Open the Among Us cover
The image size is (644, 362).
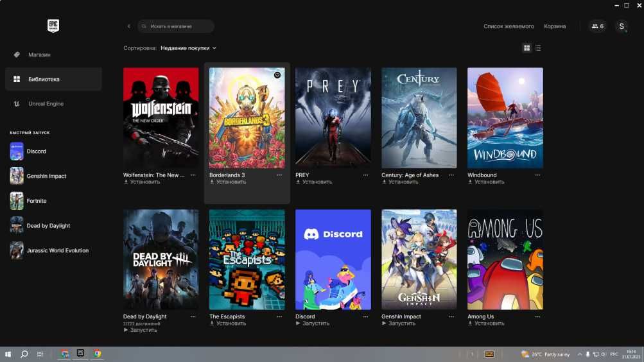click(x=505, y=259)
